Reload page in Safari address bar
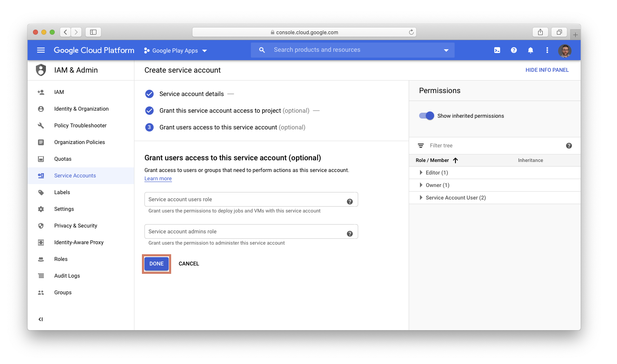Image resolution: width=617 pixels, height=364 pixels. [x=411, y=32]
